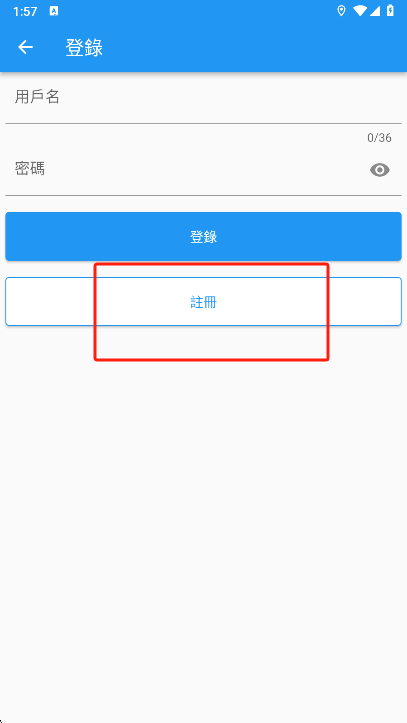
Task: Tap the 用戶名 placeholder label text
Action: click(x=37, y=97)
